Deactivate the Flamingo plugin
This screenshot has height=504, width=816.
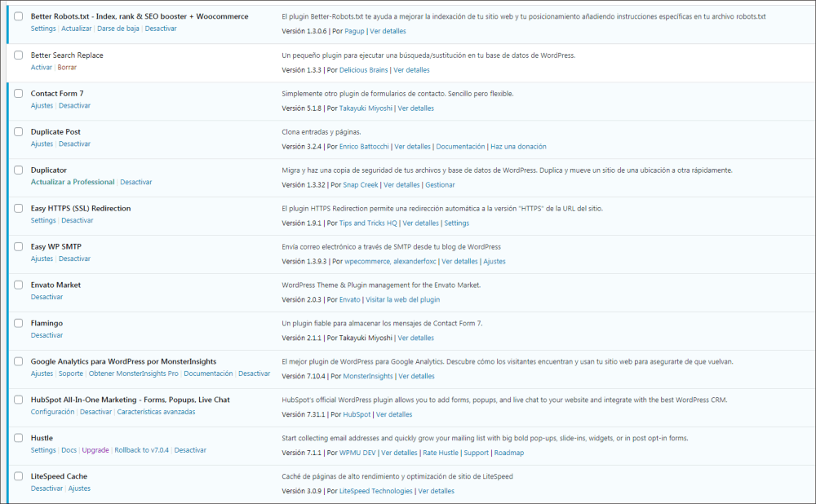click(x=47, y=335)
